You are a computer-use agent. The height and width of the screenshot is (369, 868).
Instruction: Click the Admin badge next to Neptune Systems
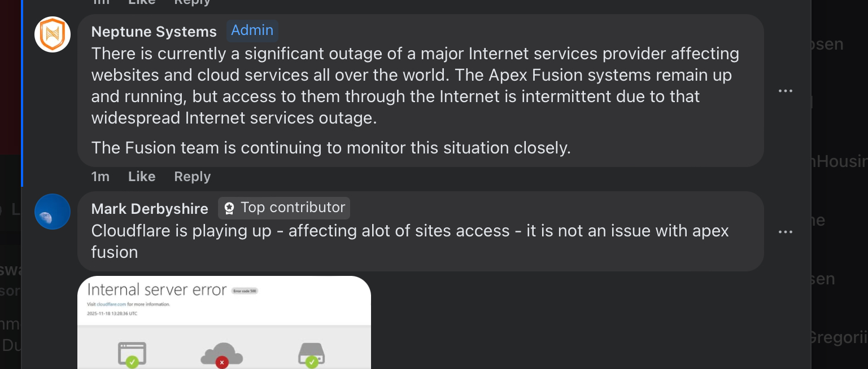(252, 30)
